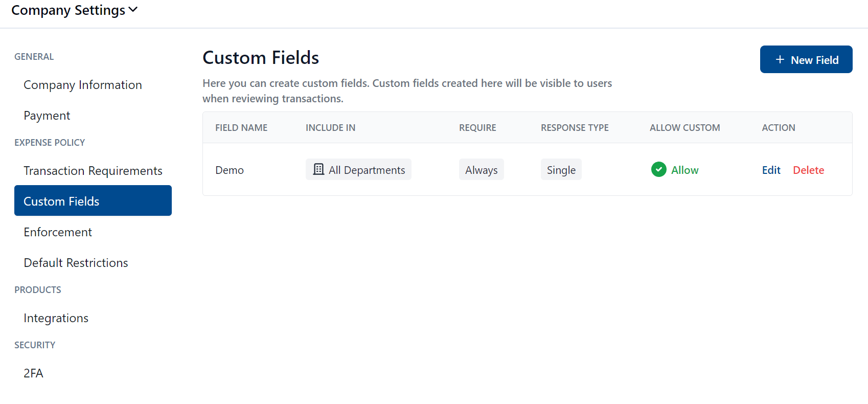Open Company Information settings
The height and width of the screenshot is (404, 868).
click(83, 85)
